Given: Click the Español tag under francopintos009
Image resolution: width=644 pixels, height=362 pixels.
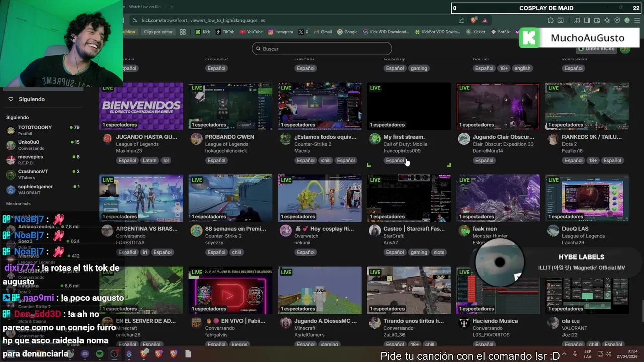Looking at the screenshot, I should point(395,160).
